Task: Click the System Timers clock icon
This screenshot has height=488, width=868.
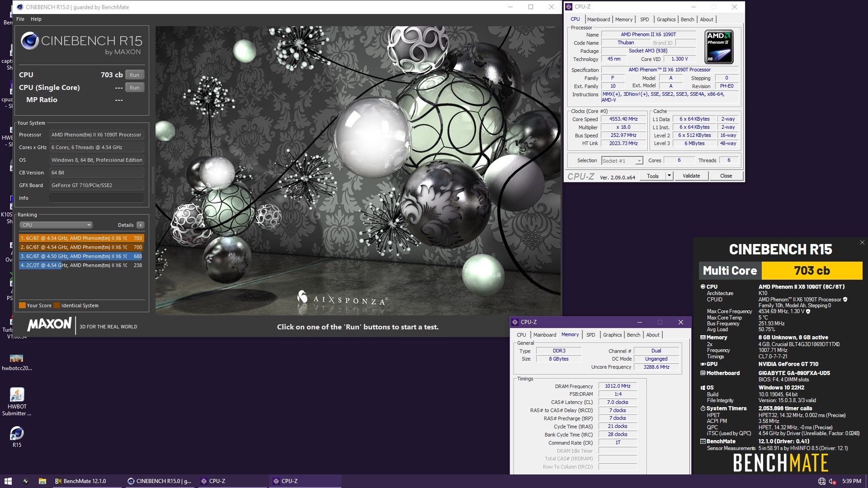Action: 703,408
